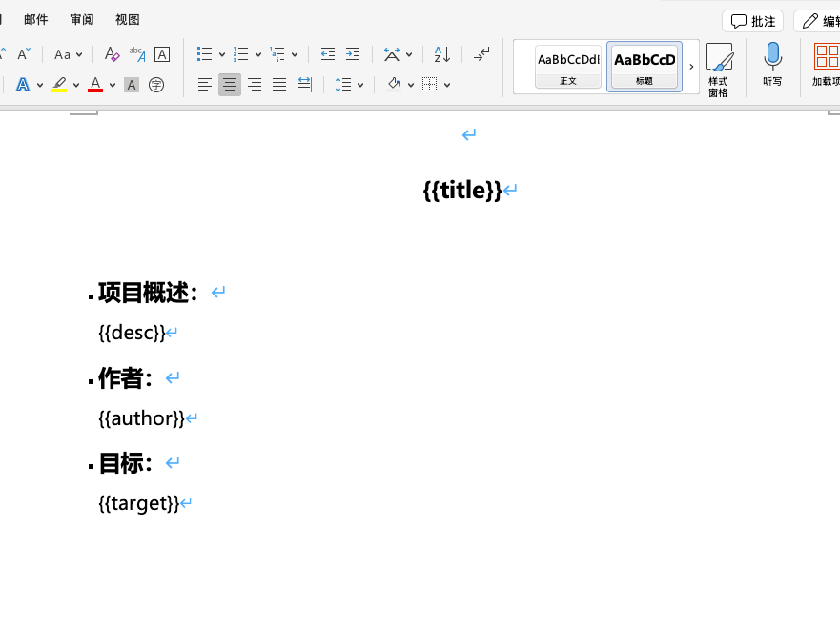Select the 标题 style
This screenshot has height=630, width=840.
[x=645, y=67]
